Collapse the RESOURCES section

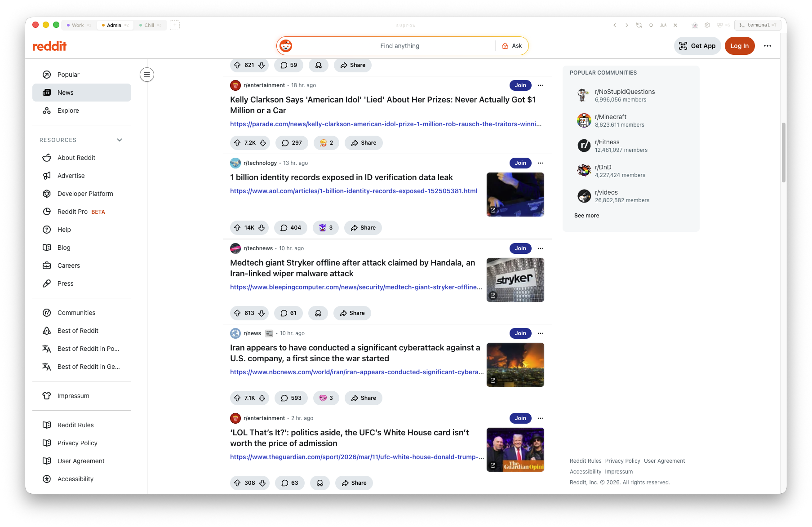(x=119, y=140)
